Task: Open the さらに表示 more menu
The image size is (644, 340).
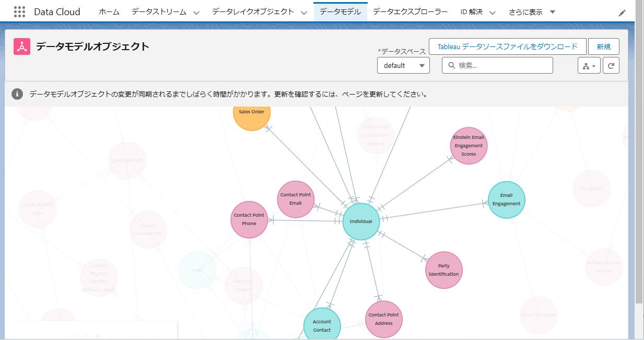Action: [x=532, y=12]
